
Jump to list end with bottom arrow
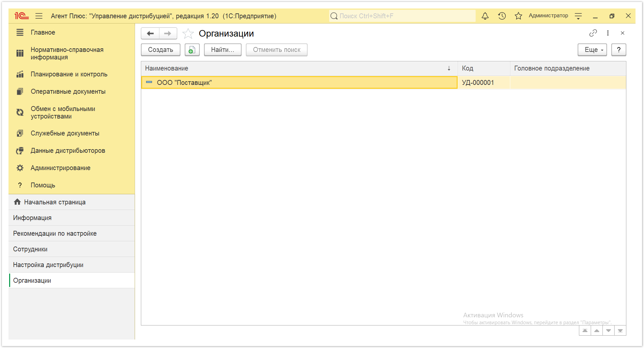[620, 331]
